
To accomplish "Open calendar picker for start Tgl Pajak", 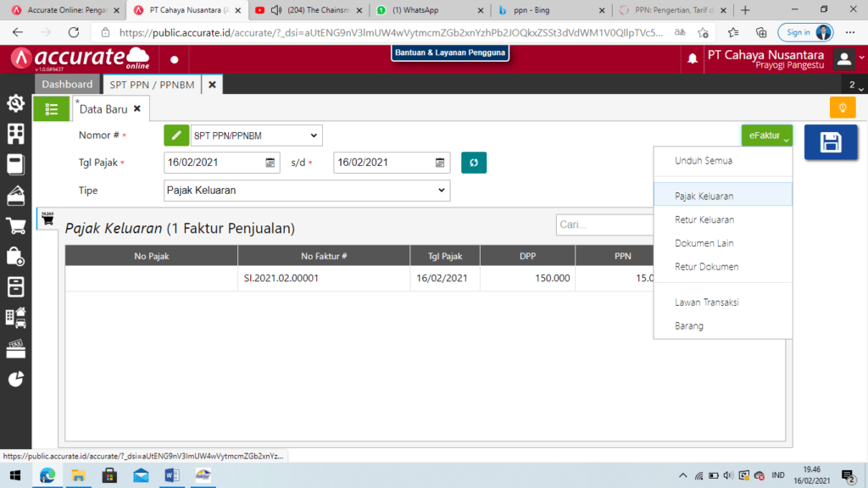I will pos(270,163).
